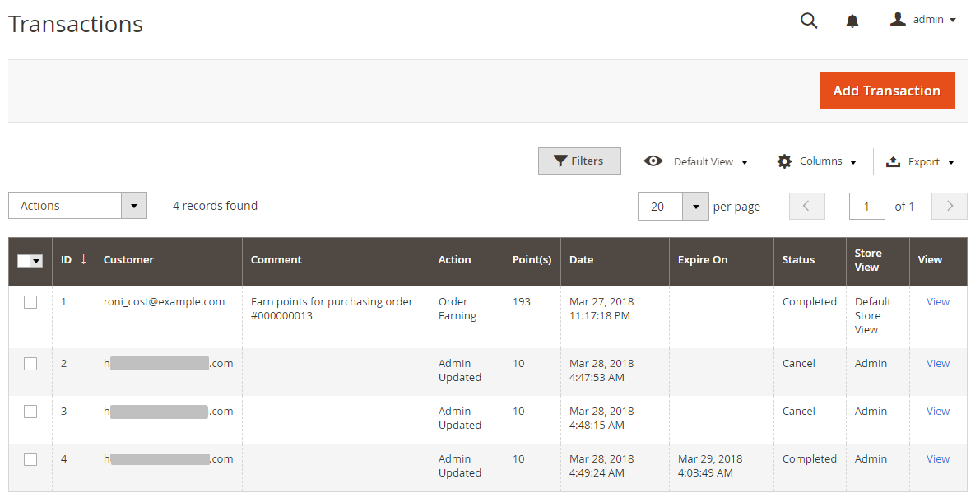Image resolution: width=980 pixels, height=498 pixels.
Task: Click the Export upload icon
Action: click(x=893, y=162)
